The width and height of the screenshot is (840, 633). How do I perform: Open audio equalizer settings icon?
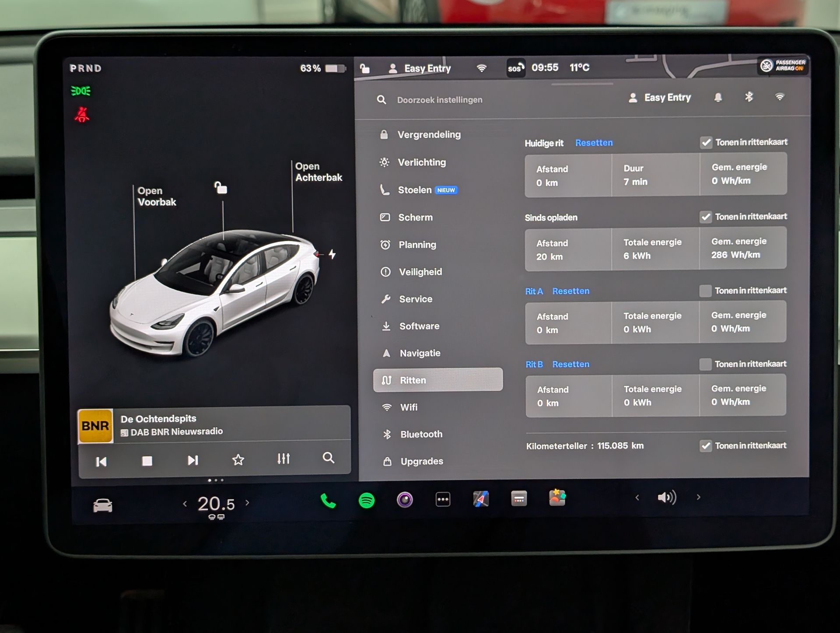pyautogui.click(x=283, y=459)
